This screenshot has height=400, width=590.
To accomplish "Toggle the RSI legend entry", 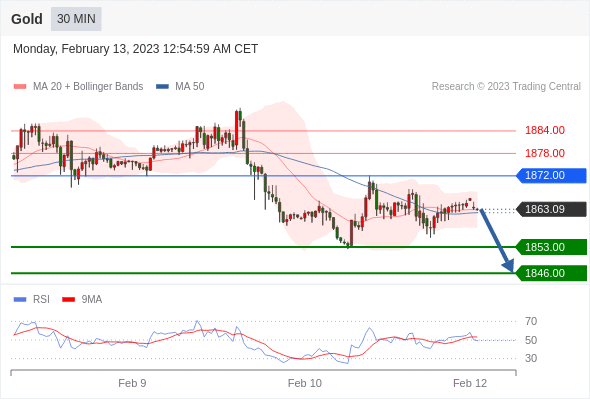I will click(32, 300).
